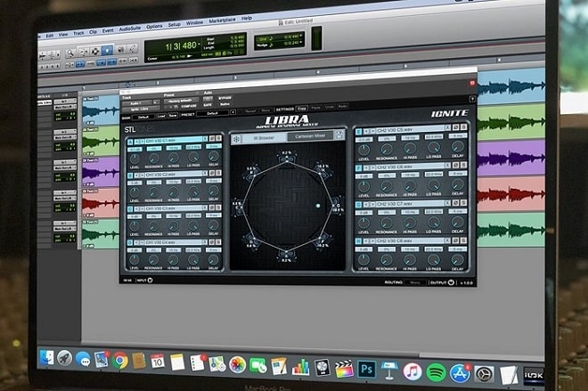
Task: Open slot G IR file name selector
Action: (410, 204)
